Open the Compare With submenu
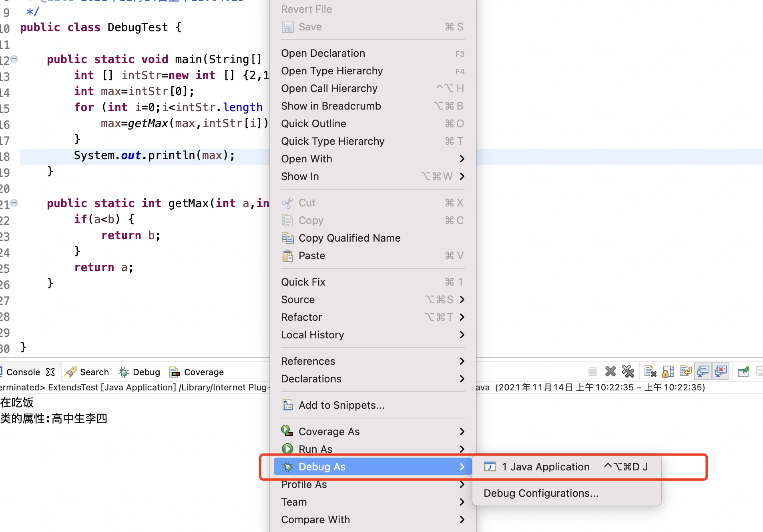Image resolution: width=763 pixels, height=532 pixels. coord(373,520)
